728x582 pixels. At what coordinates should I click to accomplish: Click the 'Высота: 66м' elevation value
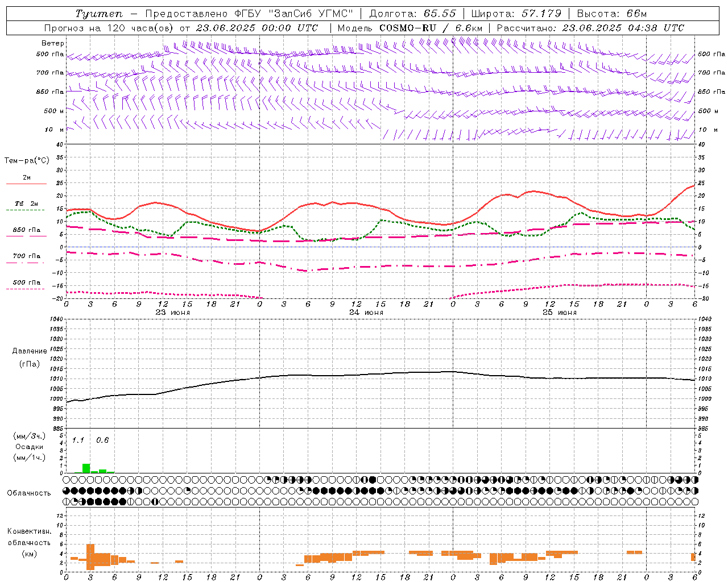pos(612,14)
